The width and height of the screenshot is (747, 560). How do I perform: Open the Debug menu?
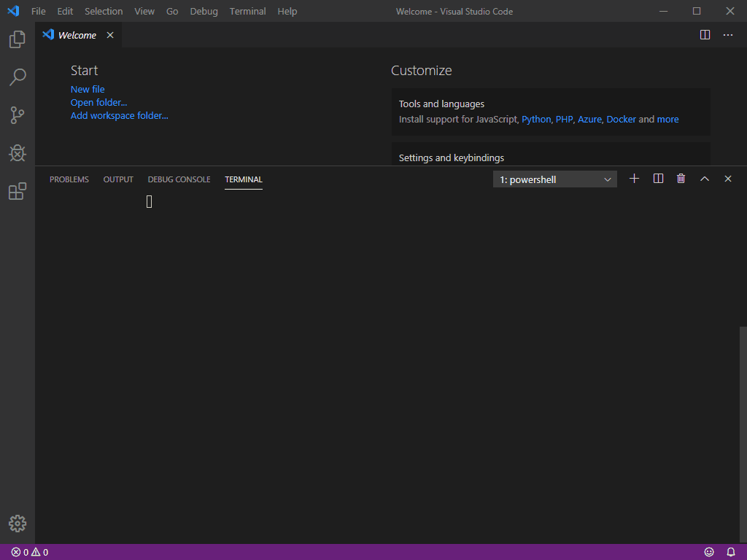tap(204, 12)
